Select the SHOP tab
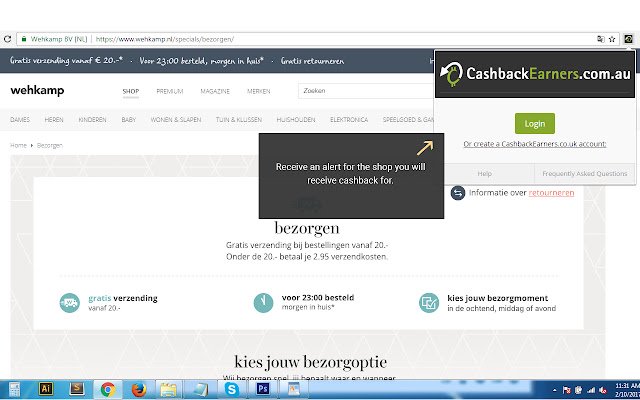The height and width of the screenshot is (400, 640). 131,91
